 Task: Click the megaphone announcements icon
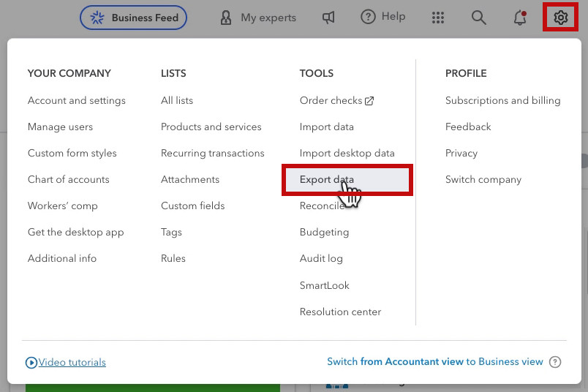tap(328, 18)
